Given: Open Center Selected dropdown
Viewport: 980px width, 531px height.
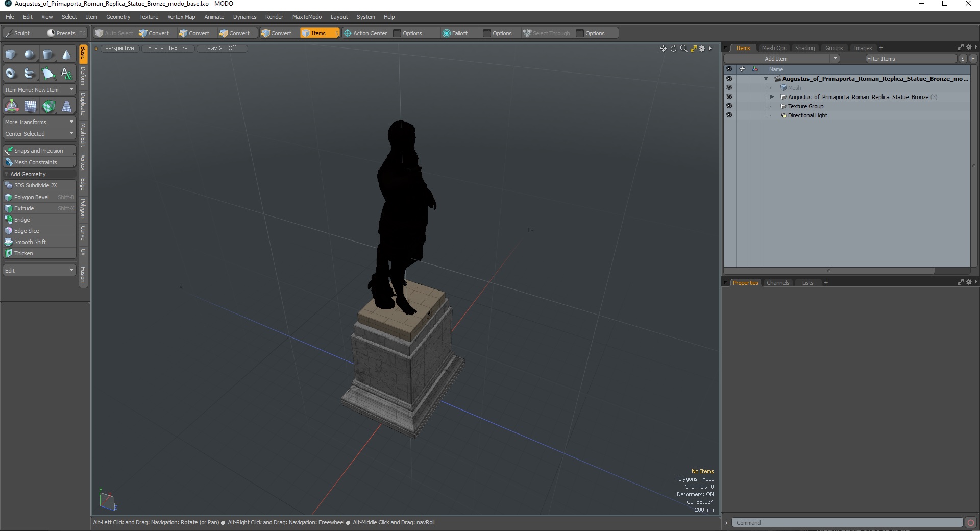Looking at the screenshot, I should [39, 134].
